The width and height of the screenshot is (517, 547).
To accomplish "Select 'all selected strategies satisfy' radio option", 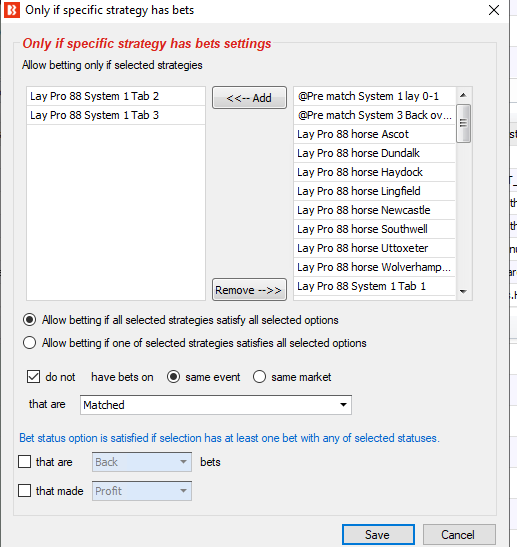I will coord(29,320).
